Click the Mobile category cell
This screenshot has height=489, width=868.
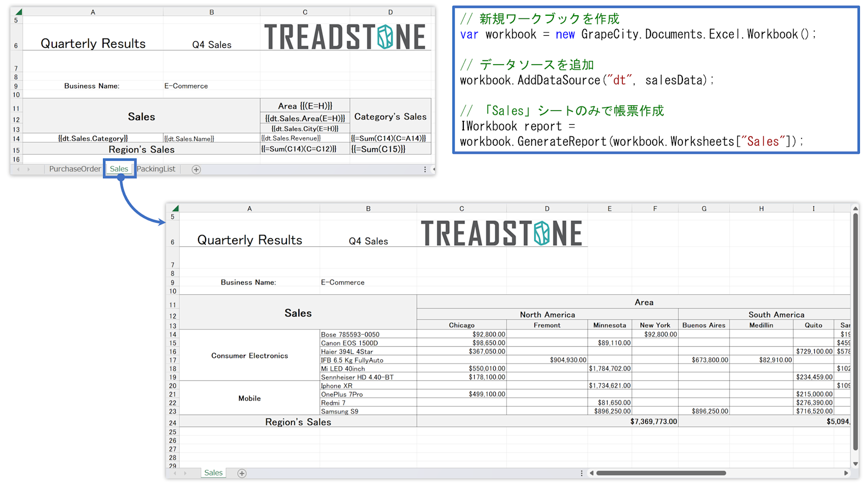pyautogui.click(x=250, y=398)
